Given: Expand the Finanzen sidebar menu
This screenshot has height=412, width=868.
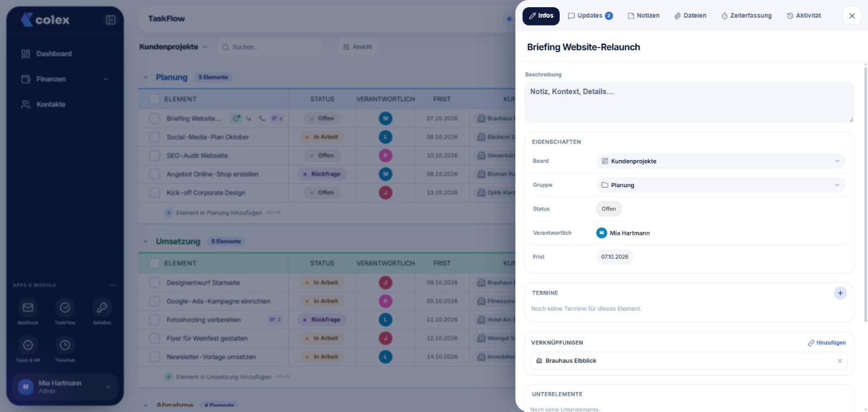Looking at the screenshot, I should pyautogui.click(x=65, y=79).
